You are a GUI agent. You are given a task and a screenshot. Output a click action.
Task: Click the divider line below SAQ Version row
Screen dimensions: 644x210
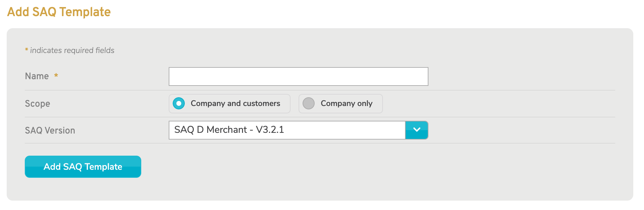(x=320, y=143)
